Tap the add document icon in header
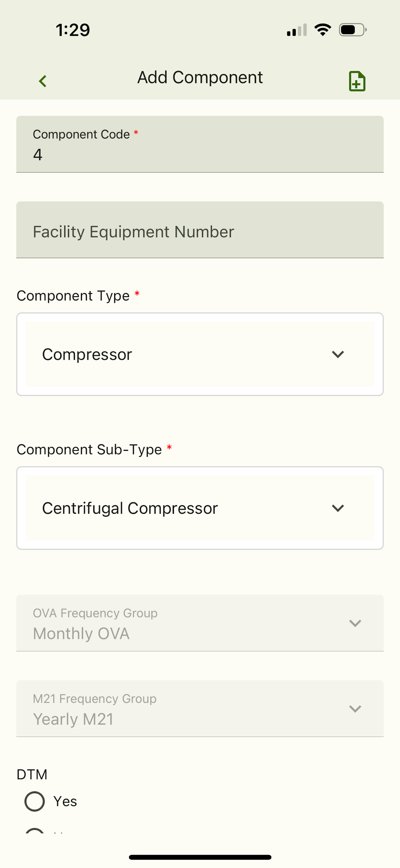Screen dimensions: 400x868 (357, 81)
